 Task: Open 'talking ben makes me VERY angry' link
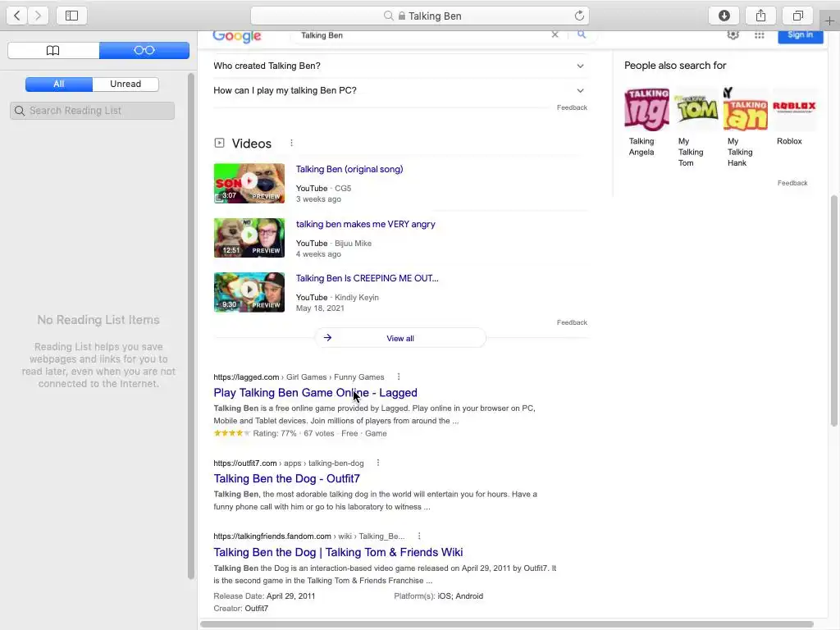365,224
